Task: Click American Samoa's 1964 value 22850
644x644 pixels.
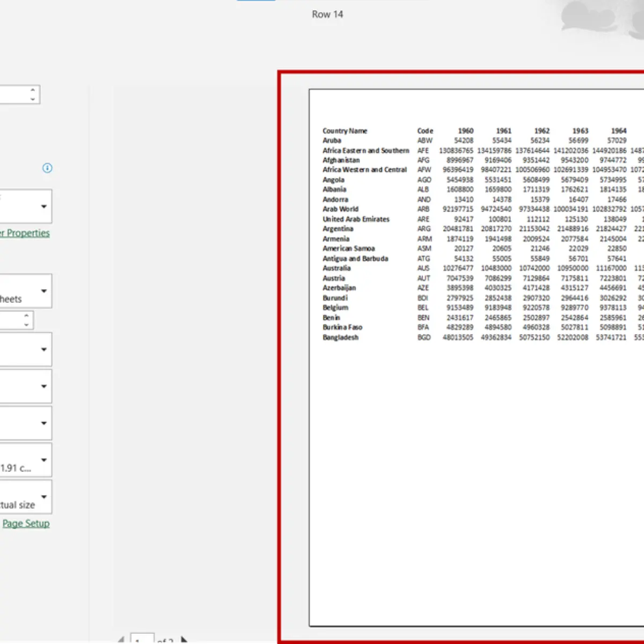Action: 617,248
